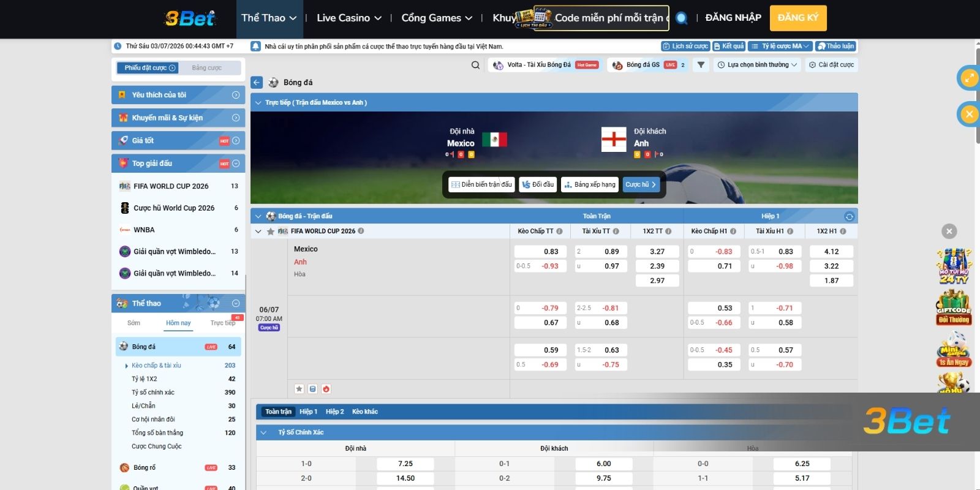Screen dimensions: 980x490
Task: Favorite FIFA World Cup 2026 league star
Action: (270, 232)
